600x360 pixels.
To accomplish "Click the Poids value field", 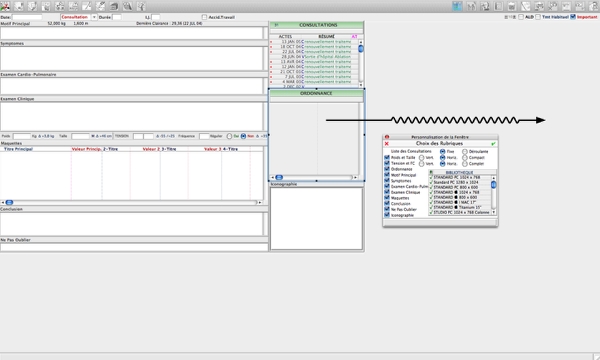I will (22, 136).
